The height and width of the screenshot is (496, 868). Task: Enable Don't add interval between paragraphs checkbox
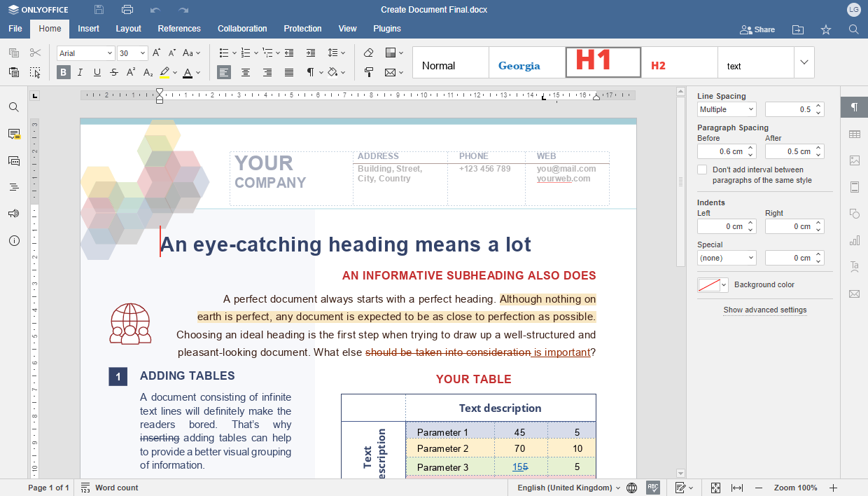coord(702,170)
